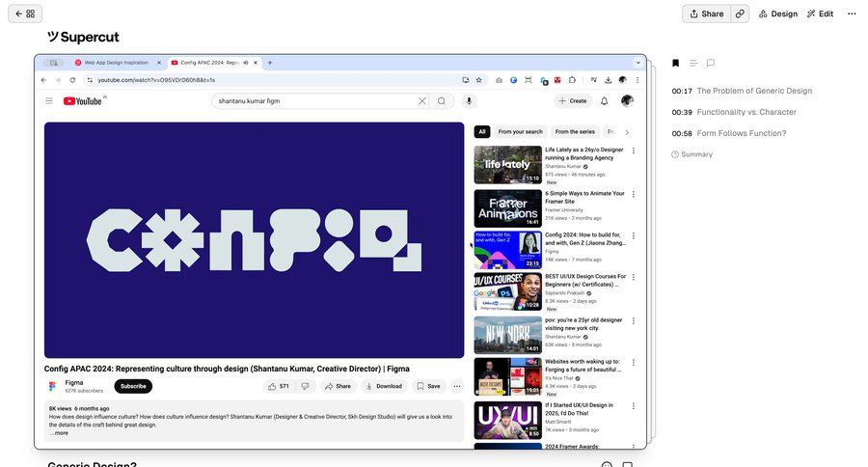
Task: Copy link via the chain icon
Action: tap(740, 14)
